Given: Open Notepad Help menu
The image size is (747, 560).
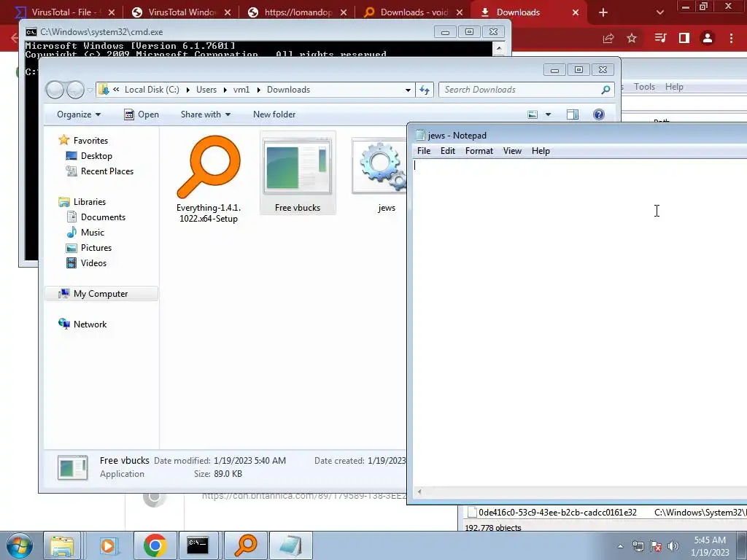Looking at the screenshot, I should (x=541, y=150).
